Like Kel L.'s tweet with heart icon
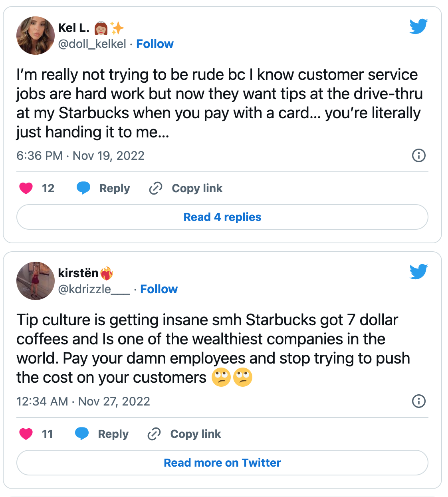This screenshot has height=497, width=448. (x=26, y=188)
